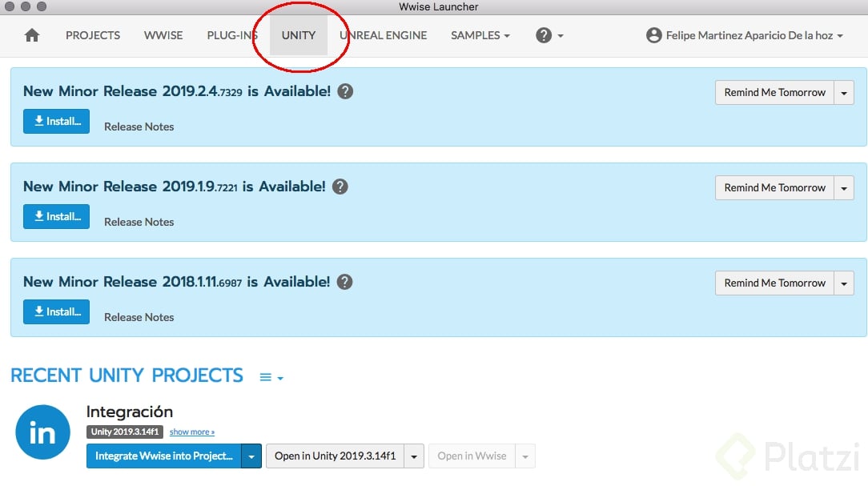
Task: Click the Integración project logo icon
Action: tap(42, 432)
